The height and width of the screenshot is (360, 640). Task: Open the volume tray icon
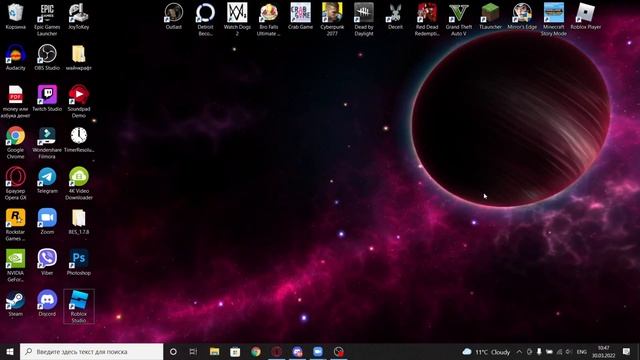569,351
